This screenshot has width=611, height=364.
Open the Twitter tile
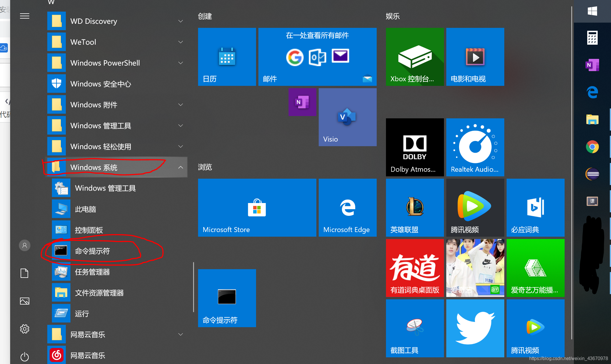[475, 328]
